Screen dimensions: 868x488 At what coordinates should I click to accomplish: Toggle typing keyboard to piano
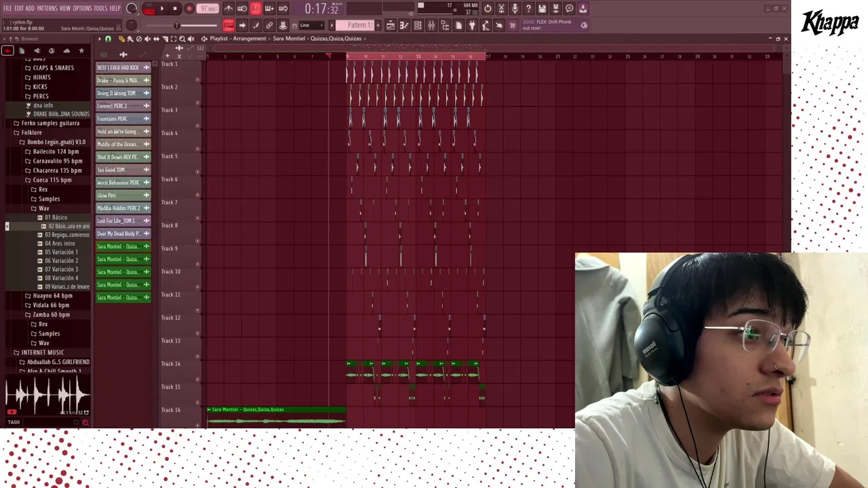click(229, 25)
